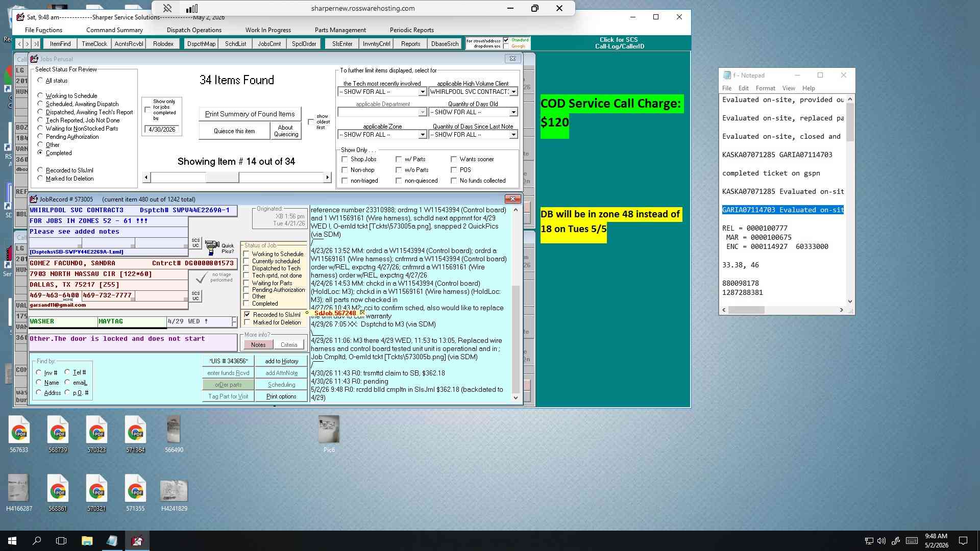Expand the High Volume Client dropdown
The height and width of the screenshot is (551, 980).
pos(513,92)
